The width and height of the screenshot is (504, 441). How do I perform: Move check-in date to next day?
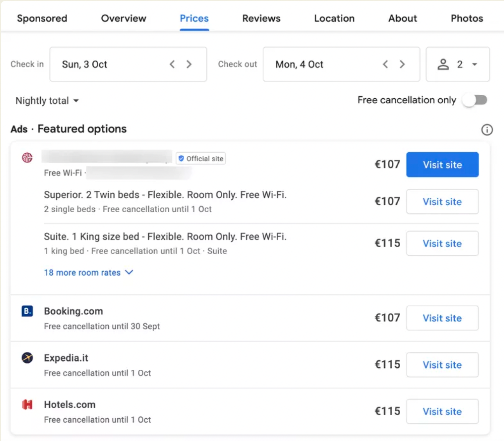[x=189, y=64]
